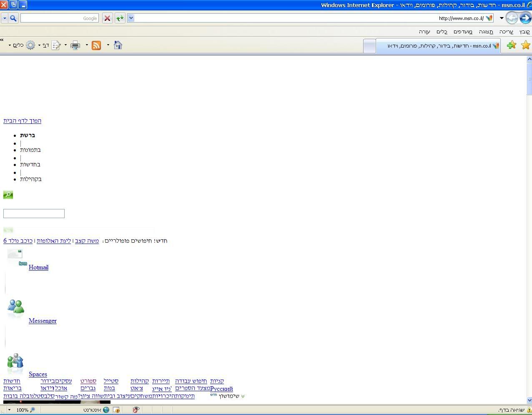Open the search provider dropdown arrow

(5, 18)
